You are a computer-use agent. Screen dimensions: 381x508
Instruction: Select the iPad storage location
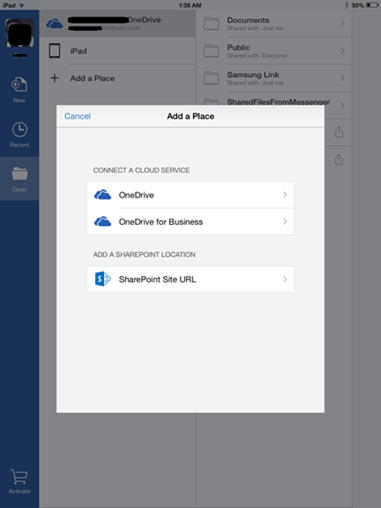(117, 51)
